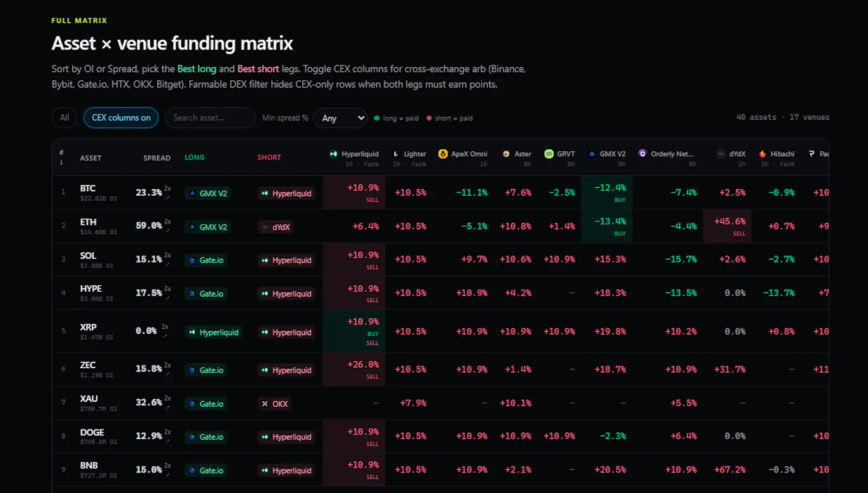This screenshot has width=868, height=493.
Task: Click the +67.2% dYdX value in BNB row
Action: [730, 470]
